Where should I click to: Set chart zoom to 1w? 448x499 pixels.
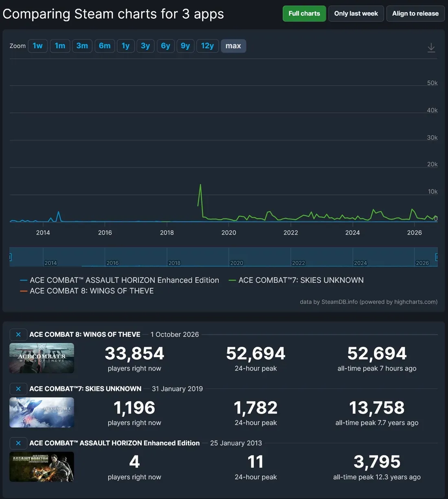tap(37, 46)
